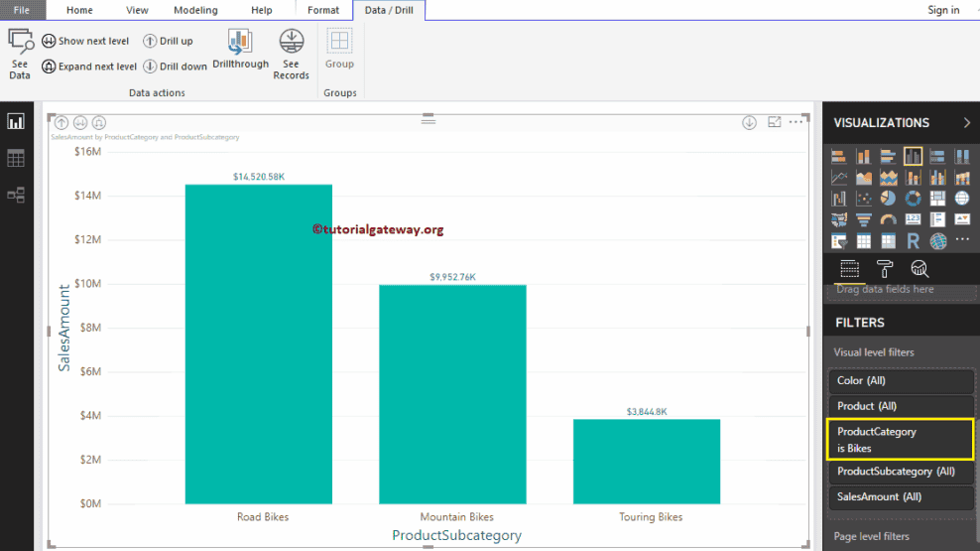Screen dimensions: 980x551
Task: Click Drill down in the ribbon
Action: pyautogui.click(x=175, y=67)
